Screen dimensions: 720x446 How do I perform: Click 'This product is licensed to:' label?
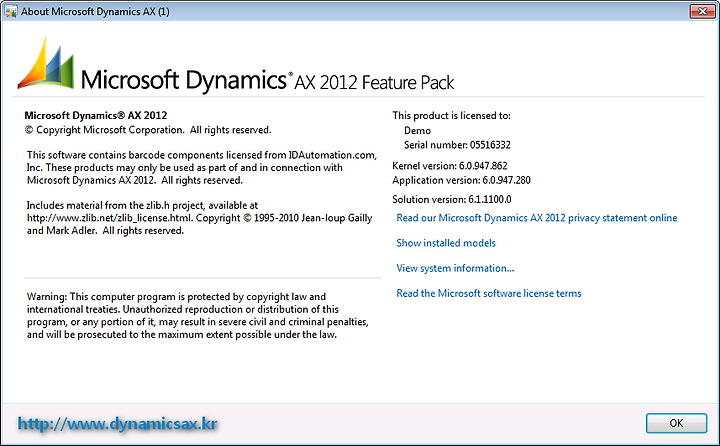point(451,115)
